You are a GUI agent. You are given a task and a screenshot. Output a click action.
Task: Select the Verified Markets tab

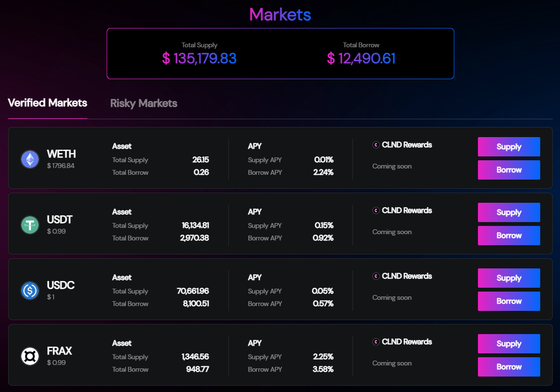47,103
